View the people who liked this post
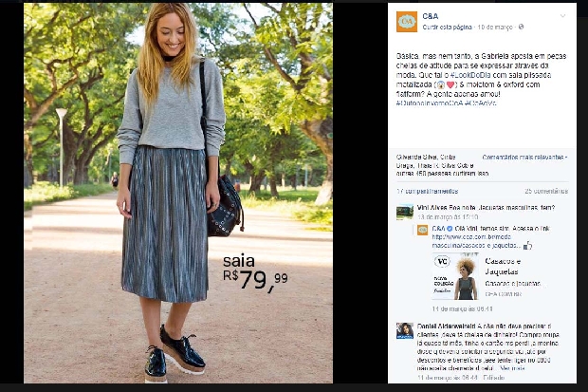The image size is (588, 392). (x=443, y=165)
